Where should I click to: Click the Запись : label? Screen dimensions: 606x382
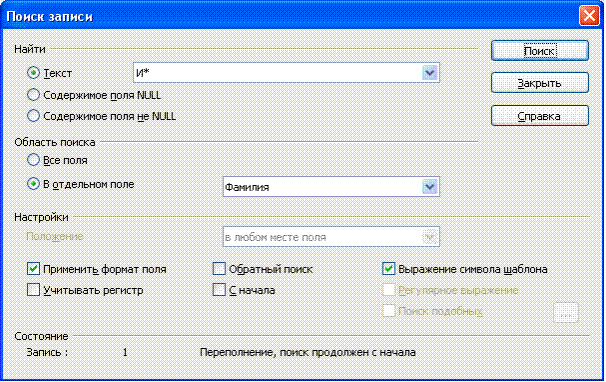pyautogui.click(x=47, y=353)
